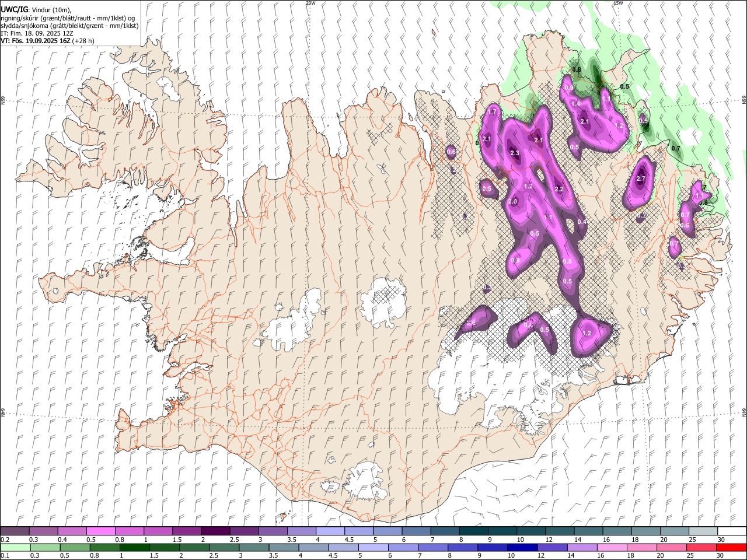This screenshot has height=560, width=747.
Task: Pick the darkest green swatch labeled 1
Action: (x=134, y=547)
